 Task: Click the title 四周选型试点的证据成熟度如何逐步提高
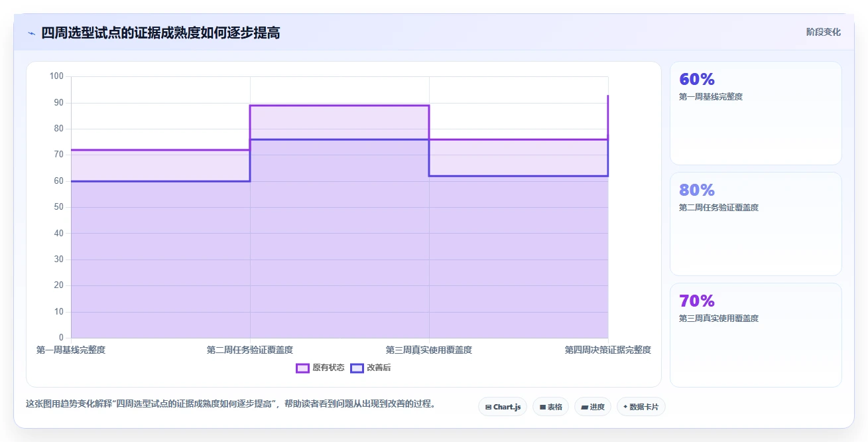click(160, 33)
